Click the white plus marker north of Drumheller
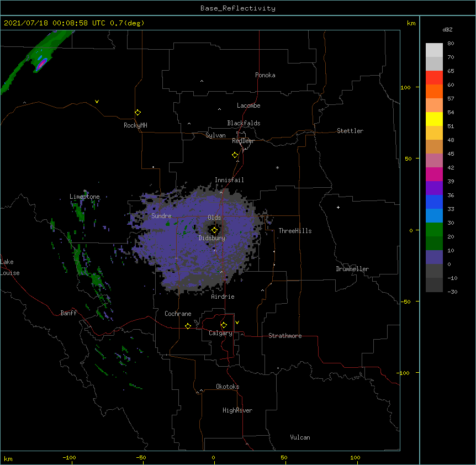Screen dimensions: 476x465 click(338, 207)
